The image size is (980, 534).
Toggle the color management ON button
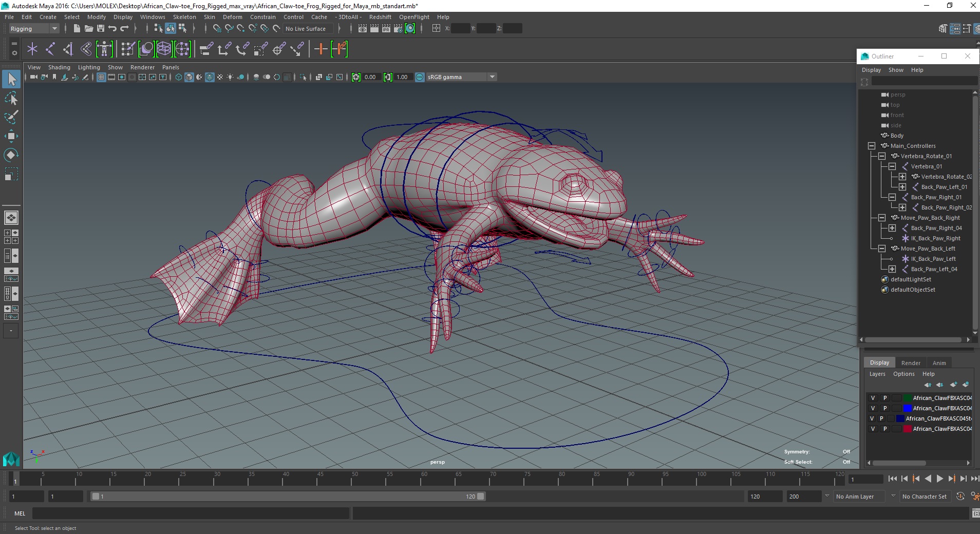(x=420, y=77)
